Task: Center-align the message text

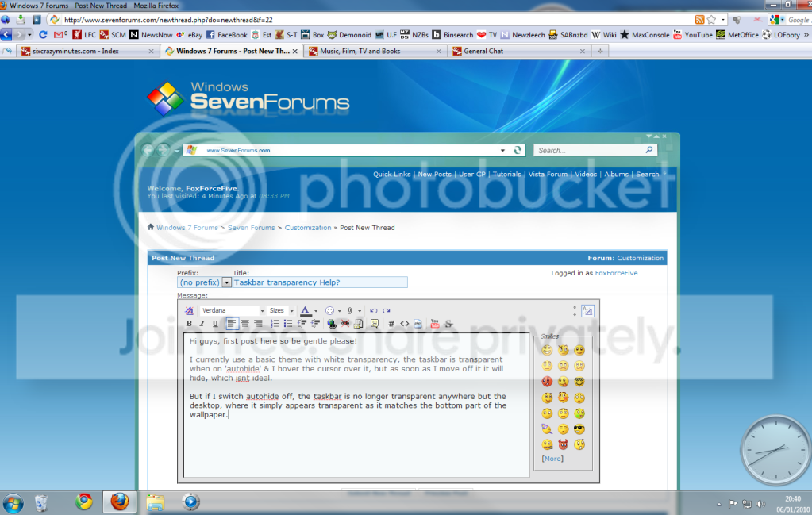Action: point(245,324)
